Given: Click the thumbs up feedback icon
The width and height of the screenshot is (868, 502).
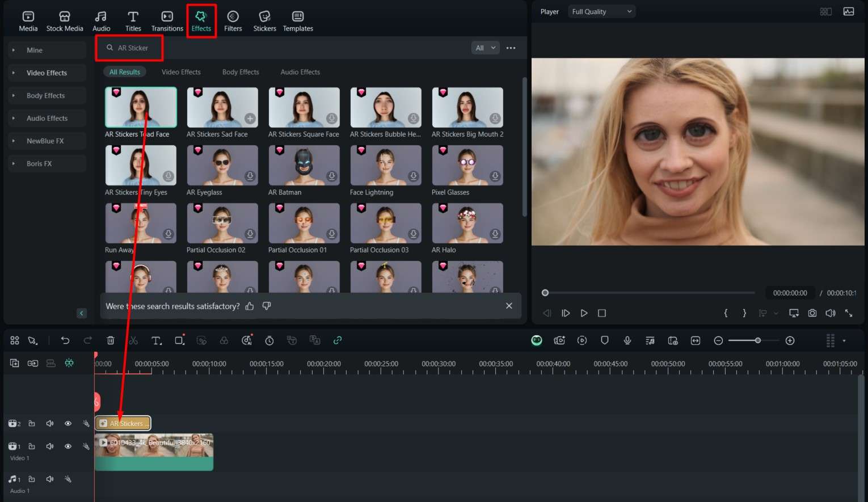Looking at the screenshot, I should click(x=250, y=306).
